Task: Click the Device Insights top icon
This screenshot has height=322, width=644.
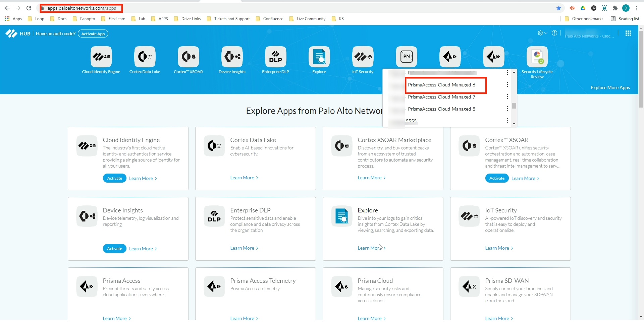Action: click(x=232, y=57)
